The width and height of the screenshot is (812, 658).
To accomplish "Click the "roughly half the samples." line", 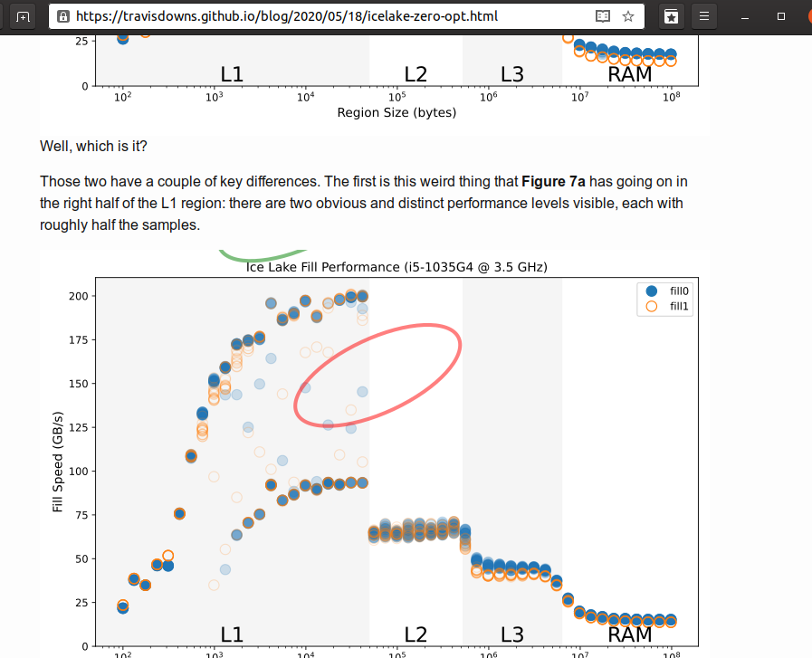I will [120, 225].
